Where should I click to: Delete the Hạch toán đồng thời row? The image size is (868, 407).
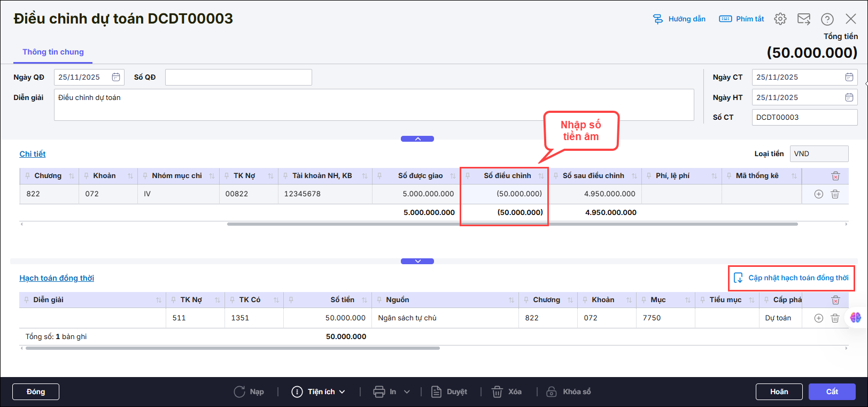(x=835, y=318)
